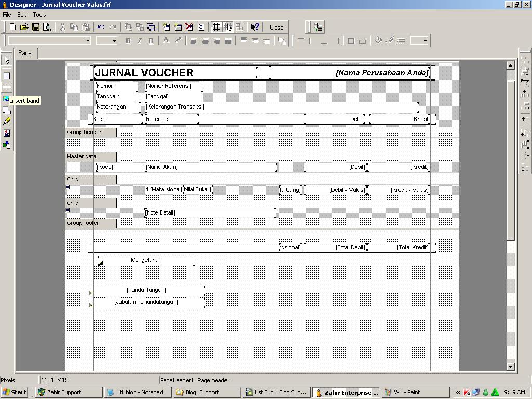Toggle Italic text formatting
The height and width of the screenshot is (399, 532).
click(x=139, y=41)
